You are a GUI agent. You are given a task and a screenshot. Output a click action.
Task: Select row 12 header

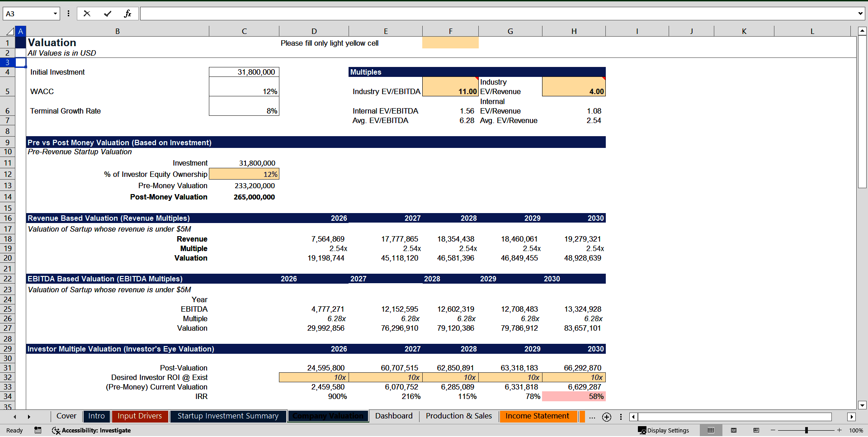[x=8, y=174]
